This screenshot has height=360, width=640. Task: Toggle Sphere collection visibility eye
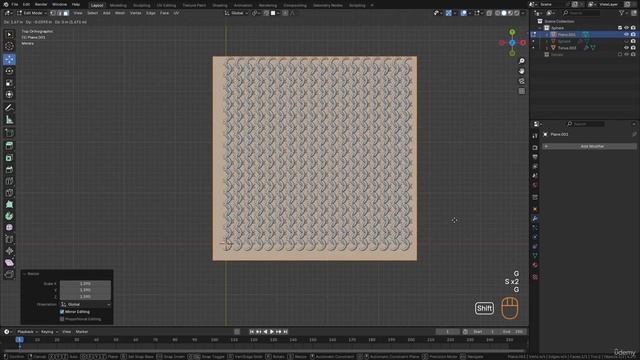tap(626, 28)
